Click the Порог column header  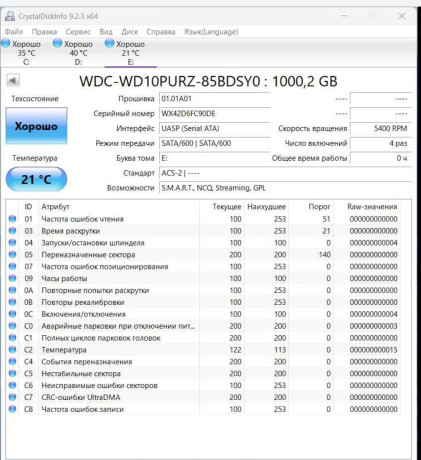[x=319, y=207]
